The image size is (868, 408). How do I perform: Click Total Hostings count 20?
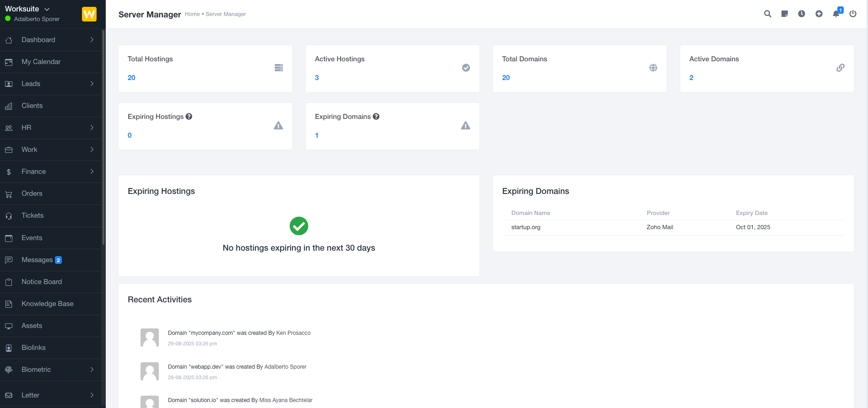(x=131, y=78)
